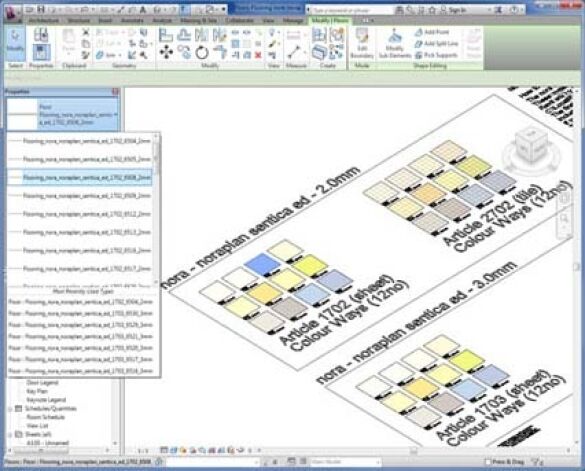This screenshot has width=585, height=471.
Task: Click the orange swatch in Article 2702 group
Action: click(x=428, y=194)
